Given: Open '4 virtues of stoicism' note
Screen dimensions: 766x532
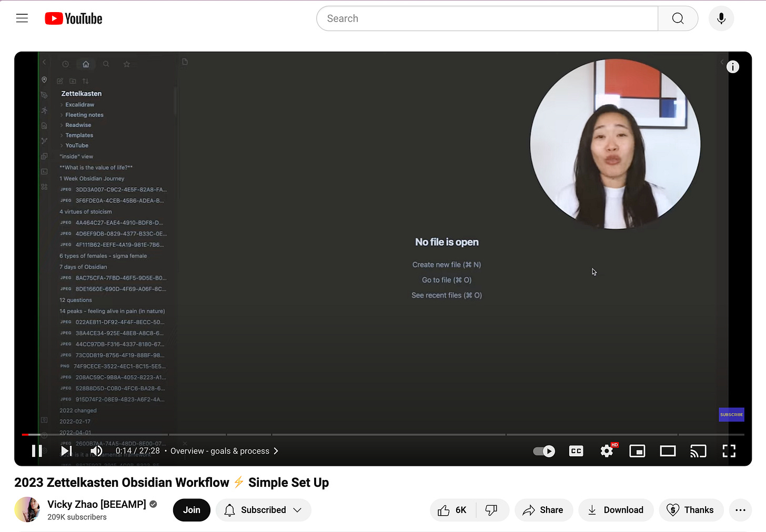Looking at the screenshot, I should pyautogui.click(x=86, y=212).
